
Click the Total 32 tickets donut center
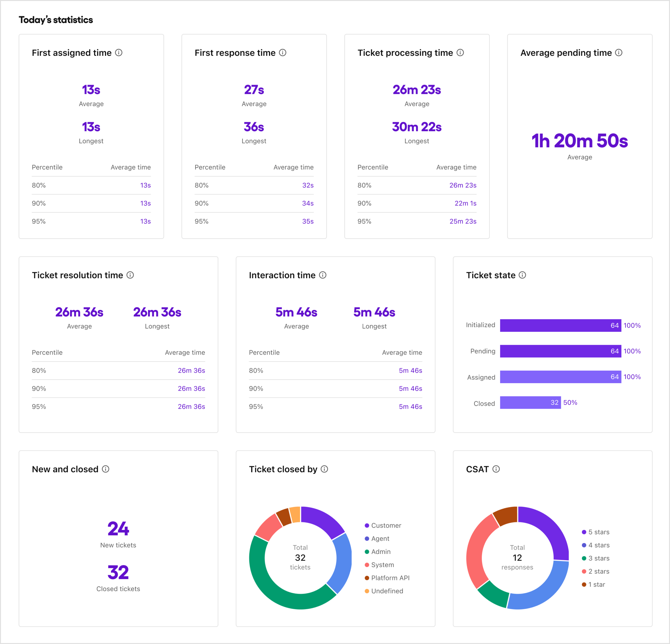point(300,557)
